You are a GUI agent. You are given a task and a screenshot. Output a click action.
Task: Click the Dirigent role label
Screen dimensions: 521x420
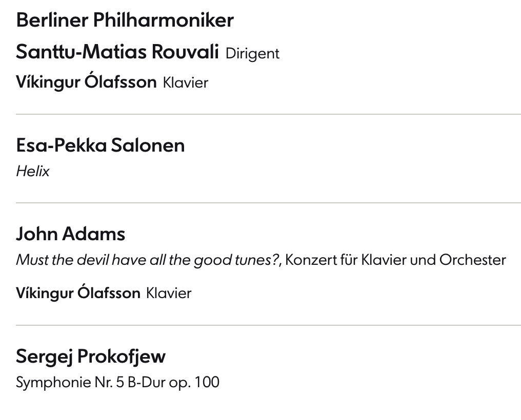coord(252,53)
